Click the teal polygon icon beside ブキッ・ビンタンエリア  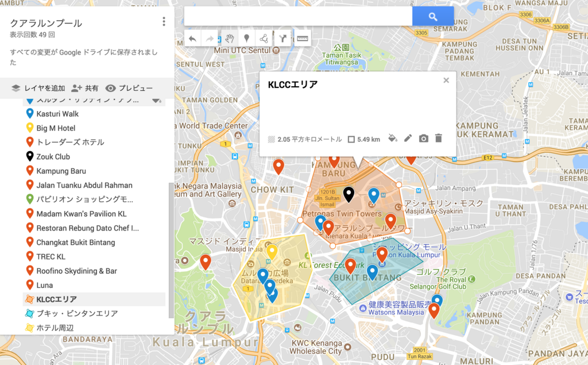point(30,313)
